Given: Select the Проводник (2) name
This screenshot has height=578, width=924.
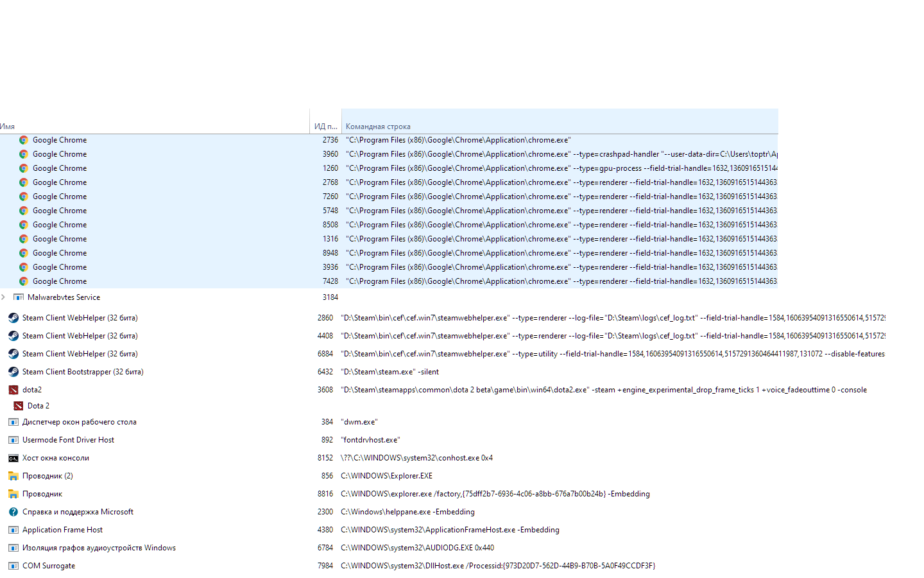Looking at the screenshot, I should pyautogui.click(x=47, y=476).
